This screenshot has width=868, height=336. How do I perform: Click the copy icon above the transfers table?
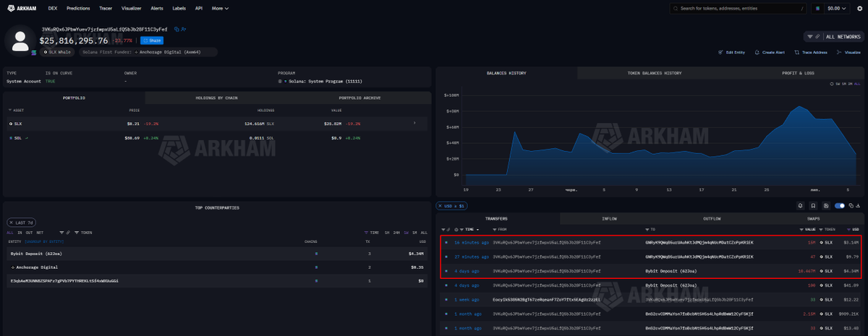coord(851,206)
